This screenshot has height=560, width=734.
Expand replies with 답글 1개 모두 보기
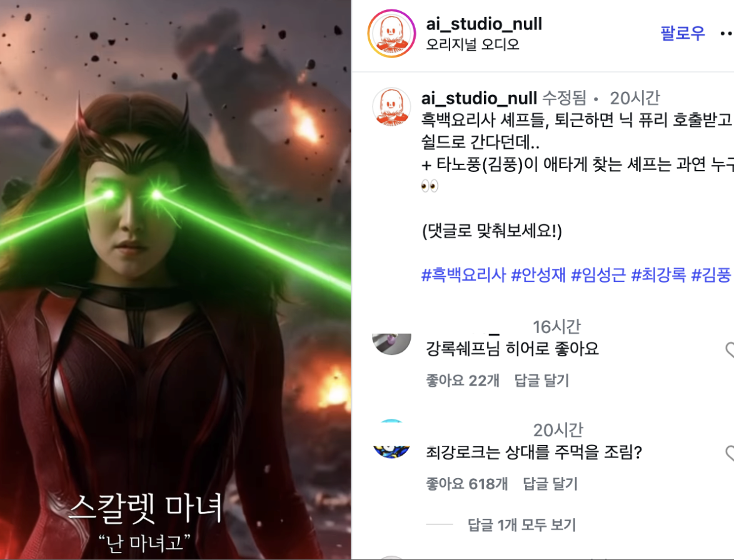[522, 525]
